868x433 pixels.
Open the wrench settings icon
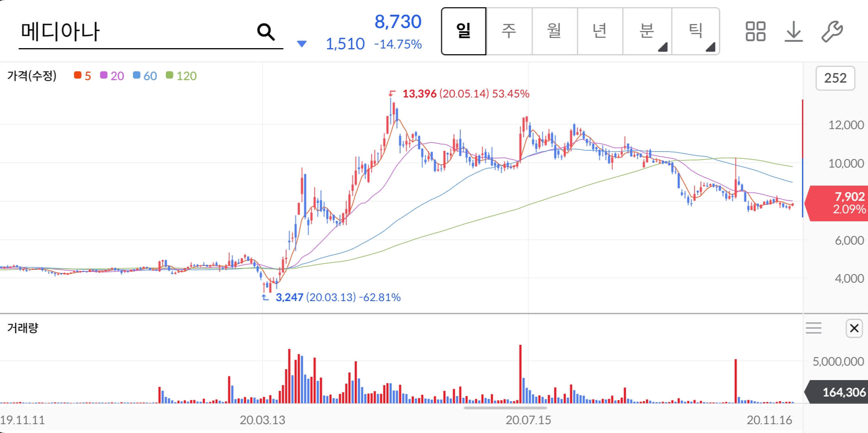tap(831, 31)
